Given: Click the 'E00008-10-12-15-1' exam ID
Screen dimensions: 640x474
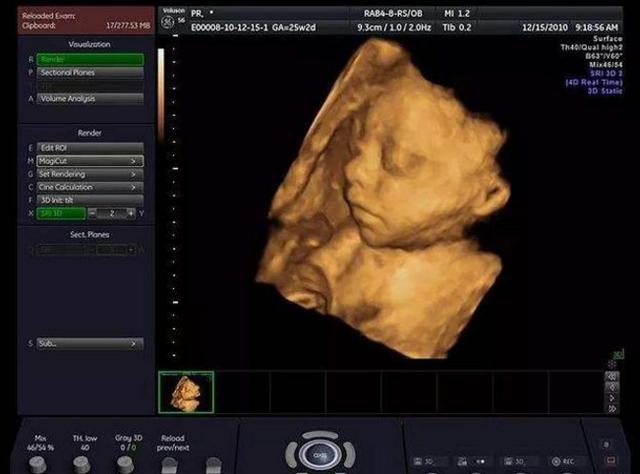Looking at the screenshot, I should click(x=230, y=27).
